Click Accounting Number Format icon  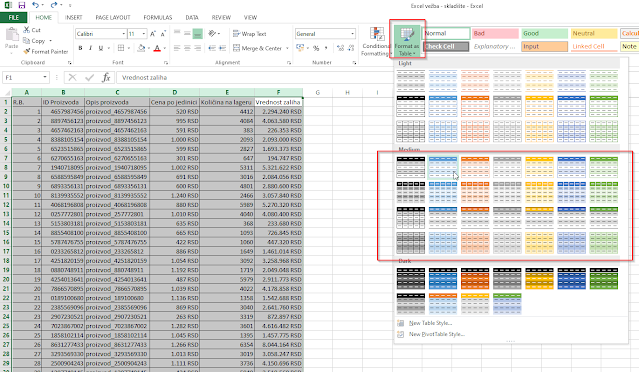click(300, 48)
